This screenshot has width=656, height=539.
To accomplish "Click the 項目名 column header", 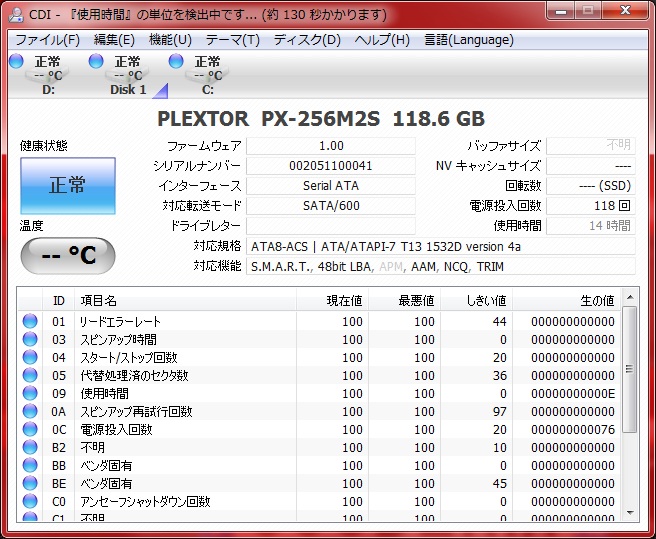I will click(98, 300).
